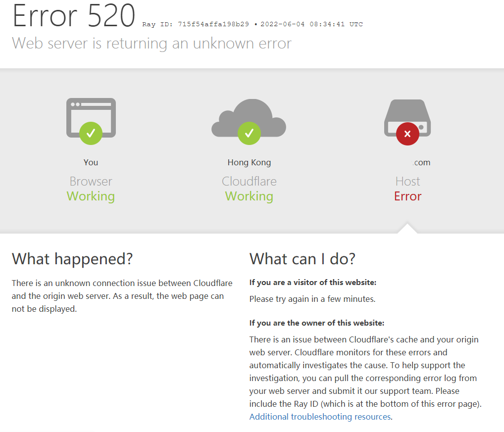Click the host server icon
This screenshot has height=432, width=504.
pyautogui.click(x=407, y=118)
